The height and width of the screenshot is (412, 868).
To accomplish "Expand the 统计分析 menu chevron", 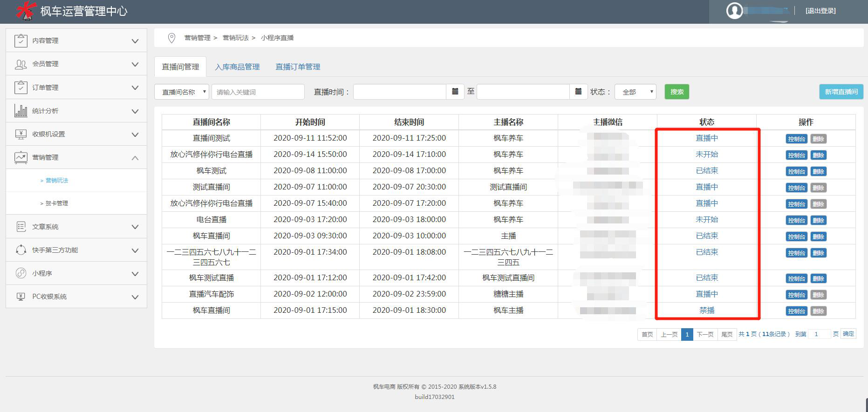I will pyautogui.click(x=135, y=111).
